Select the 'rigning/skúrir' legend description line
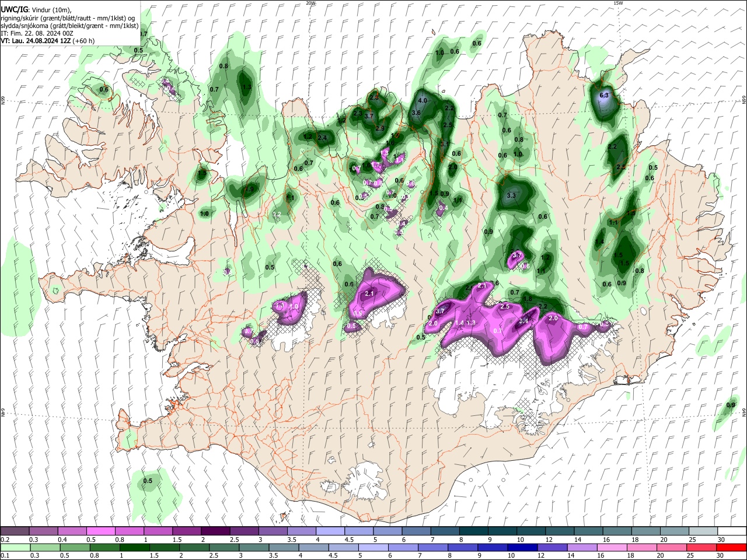 coord(67,18)
